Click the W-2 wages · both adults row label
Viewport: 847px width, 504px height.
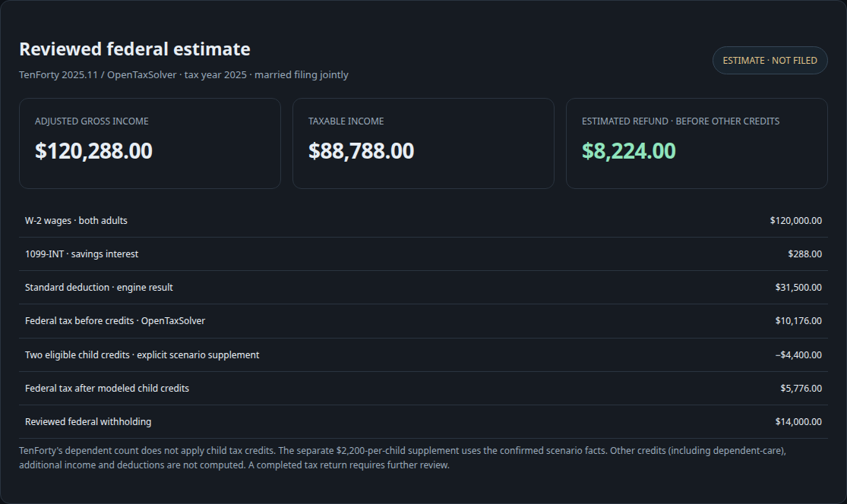coord(76,221)
